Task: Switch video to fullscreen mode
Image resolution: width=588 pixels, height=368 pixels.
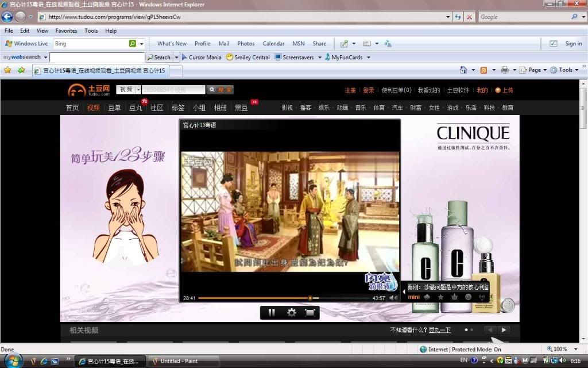Action: click(310, 312)
